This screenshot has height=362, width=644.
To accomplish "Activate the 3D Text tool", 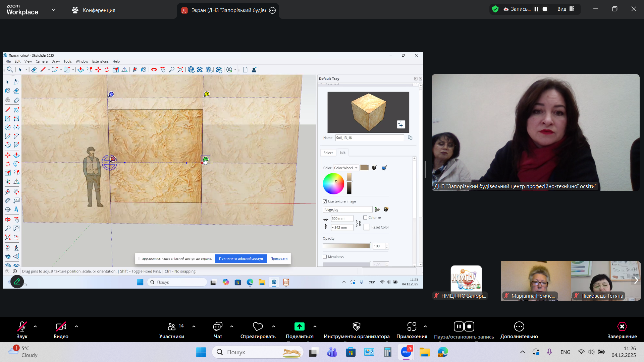I will coord(16,209).
